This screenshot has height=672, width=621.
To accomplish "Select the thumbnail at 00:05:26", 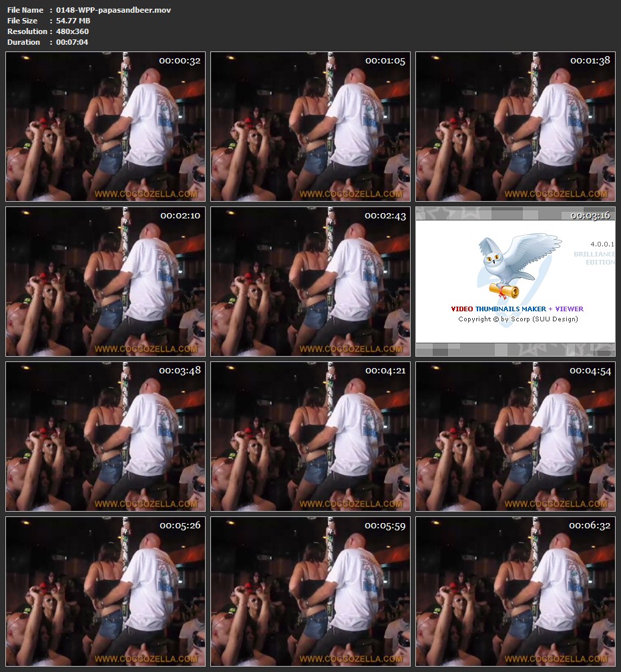I will pos(106,592).
